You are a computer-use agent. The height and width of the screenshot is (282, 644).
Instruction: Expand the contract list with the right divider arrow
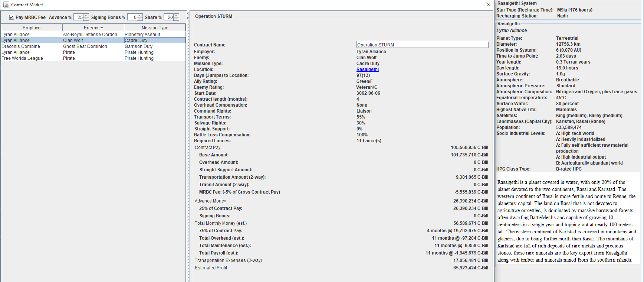pos(187,17)
